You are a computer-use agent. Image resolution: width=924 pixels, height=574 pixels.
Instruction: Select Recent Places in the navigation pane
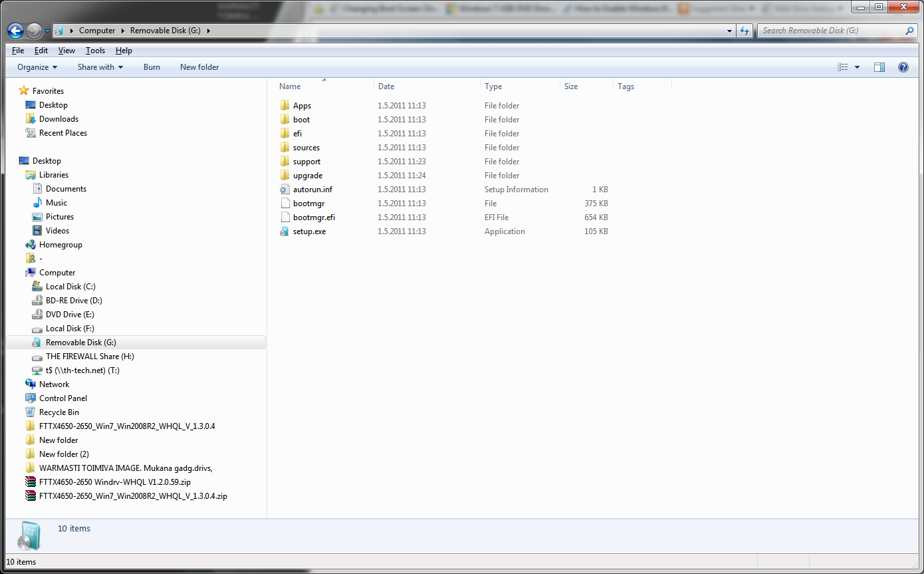coord(63,133)
